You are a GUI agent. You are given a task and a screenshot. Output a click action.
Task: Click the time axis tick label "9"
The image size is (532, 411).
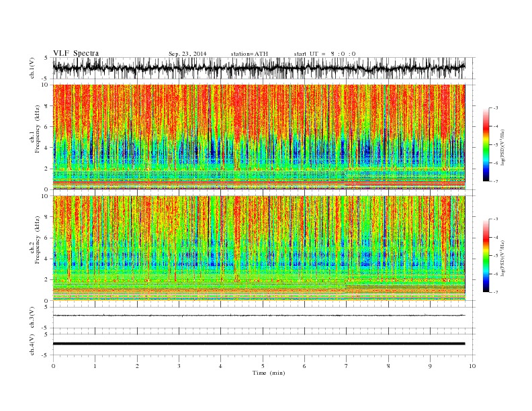click(x=430, y=366)
